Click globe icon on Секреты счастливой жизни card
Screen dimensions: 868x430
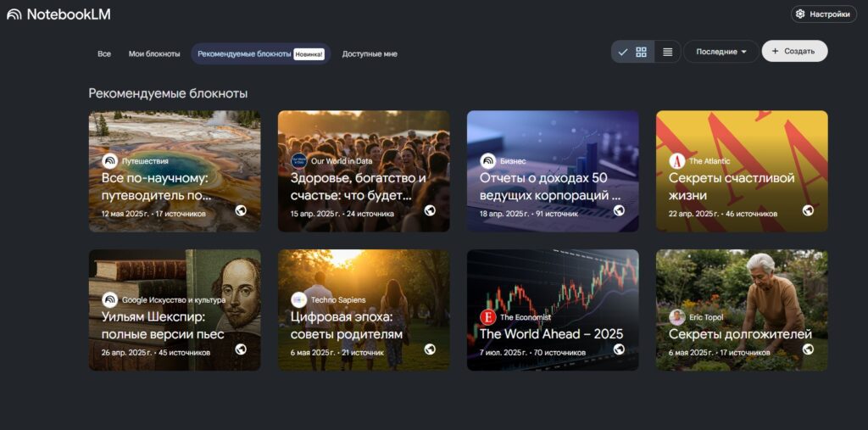coord(808,210)
